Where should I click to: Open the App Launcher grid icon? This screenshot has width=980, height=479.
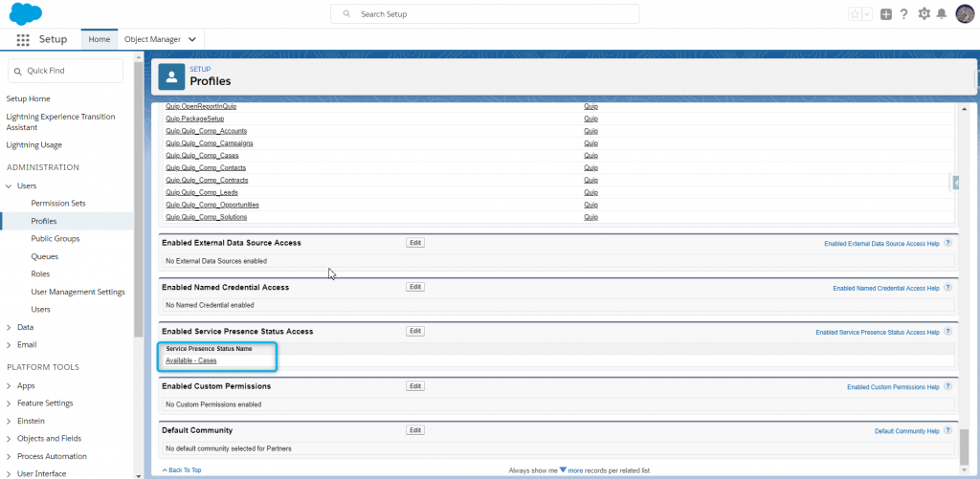23,39
